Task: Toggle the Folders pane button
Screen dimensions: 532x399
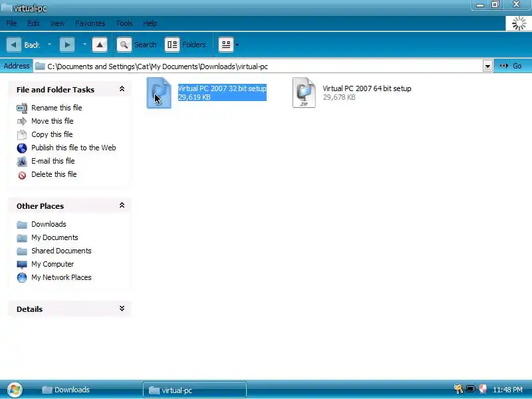Action: coord(186,45)
